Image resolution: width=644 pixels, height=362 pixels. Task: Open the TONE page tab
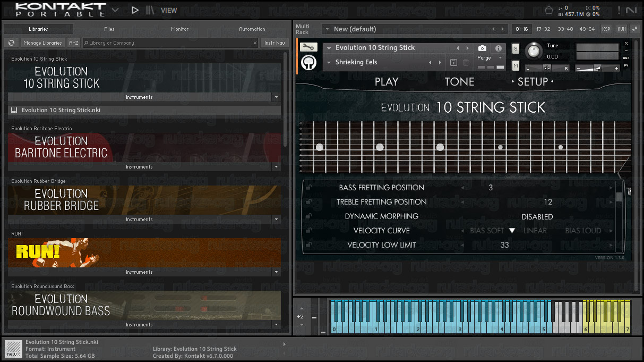[x=459, y=82]
